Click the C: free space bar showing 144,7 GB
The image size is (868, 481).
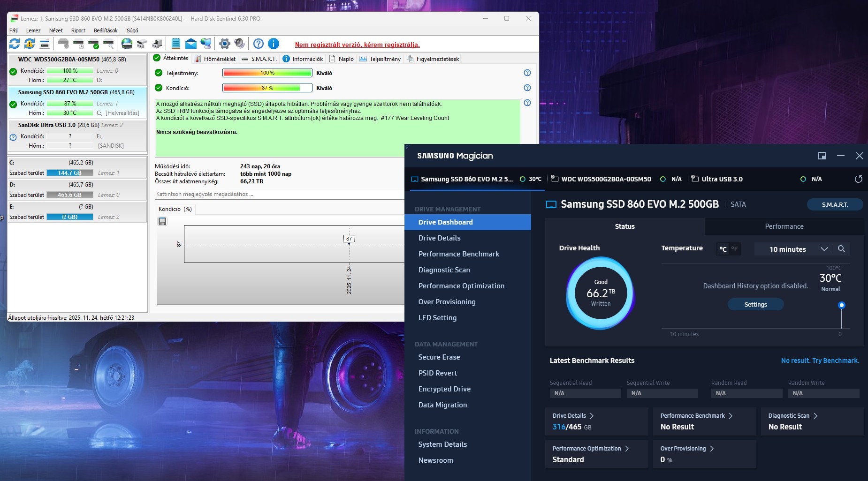(x=70, y=173)
